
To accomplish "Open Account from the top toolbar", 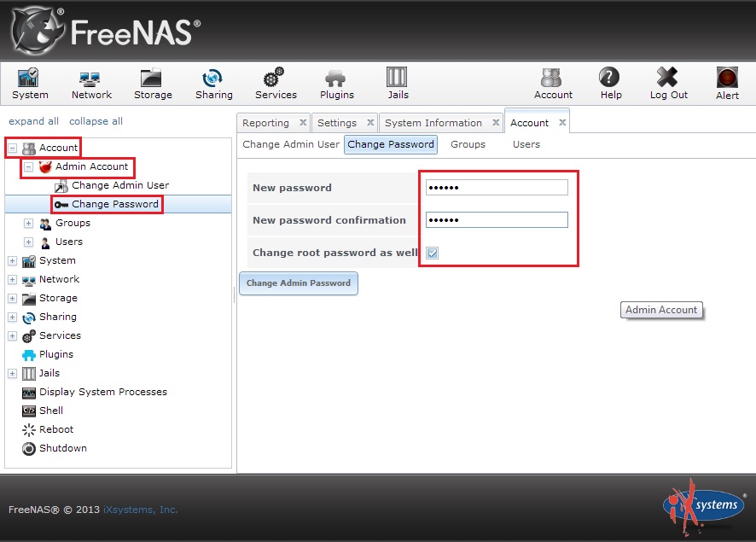I will 553,84.
